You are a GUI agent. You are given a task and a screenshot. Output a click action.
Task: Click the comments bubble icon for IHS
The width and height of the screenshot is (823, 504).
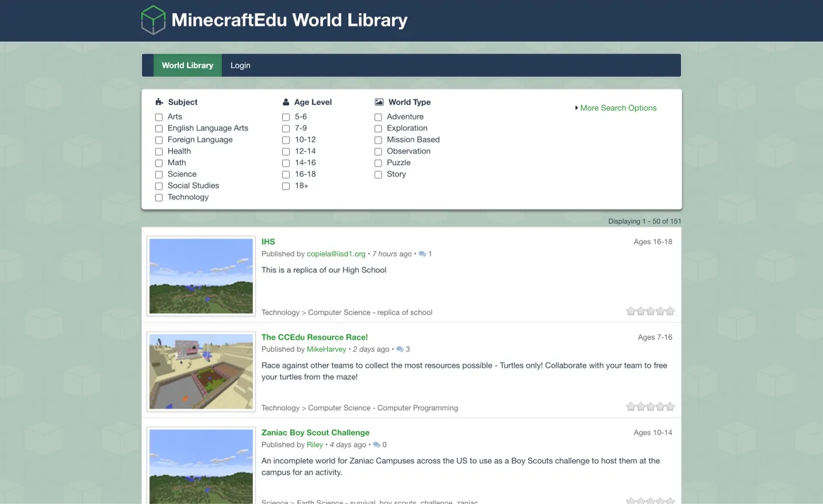coord(422,254)
